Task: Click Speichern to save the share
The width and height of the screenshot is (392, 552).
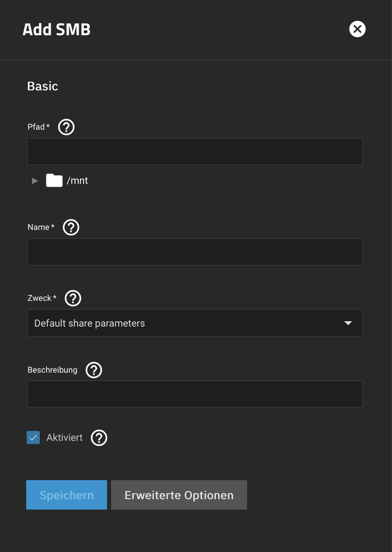Action: tap(66, 495)
